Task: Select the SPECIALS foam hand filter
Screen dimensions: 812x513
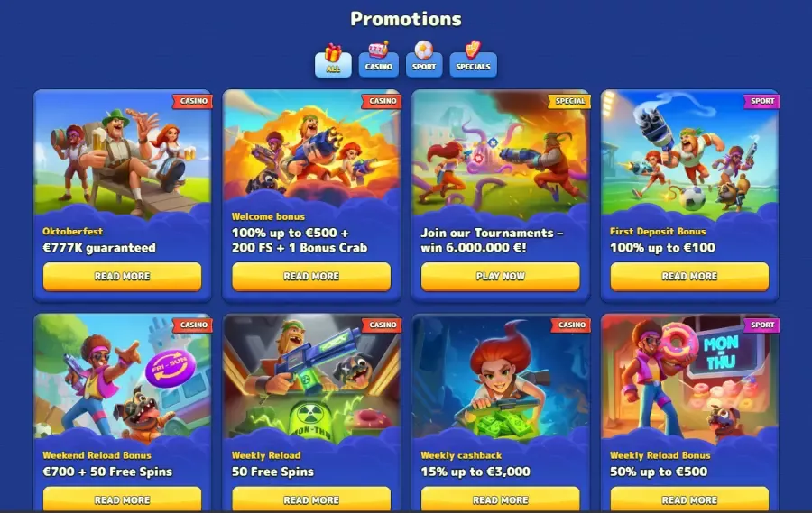Action: click(x=474, y=61)
